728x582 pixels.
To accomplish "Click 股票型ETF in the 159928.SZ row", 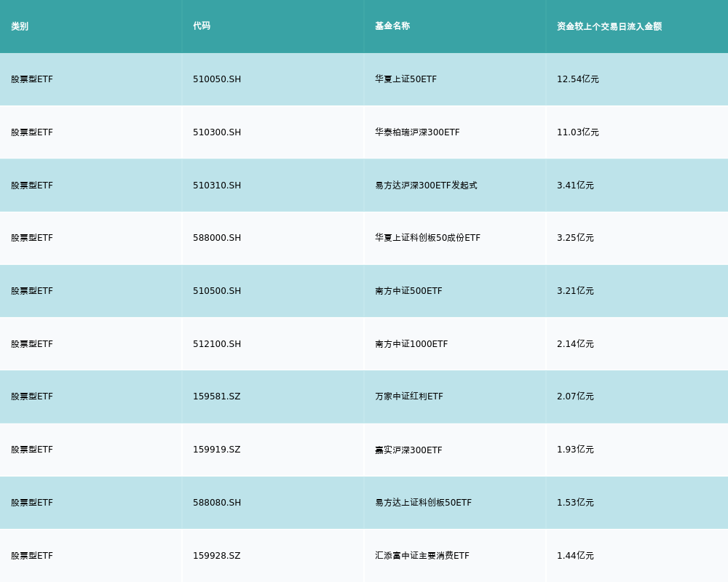I will point(32,556).
